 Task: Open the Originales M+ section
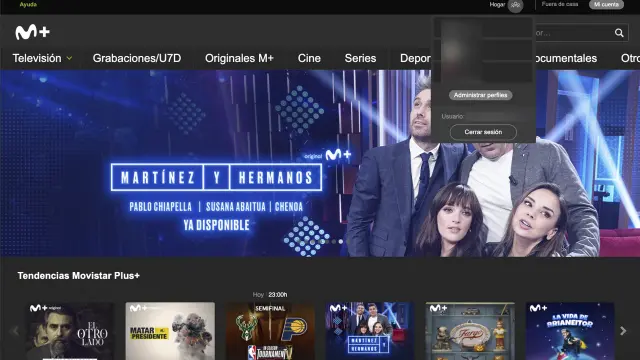[239, 58]
